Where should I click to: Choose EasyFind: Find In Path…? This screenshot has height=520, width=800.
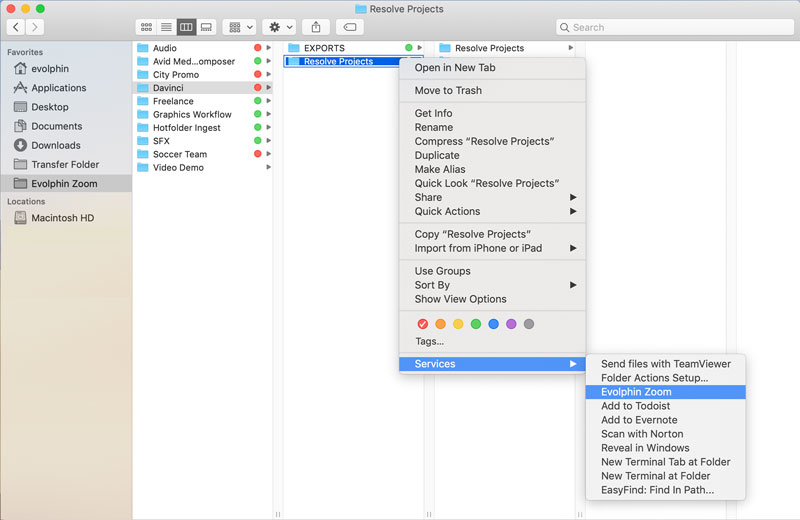point(666,490)
